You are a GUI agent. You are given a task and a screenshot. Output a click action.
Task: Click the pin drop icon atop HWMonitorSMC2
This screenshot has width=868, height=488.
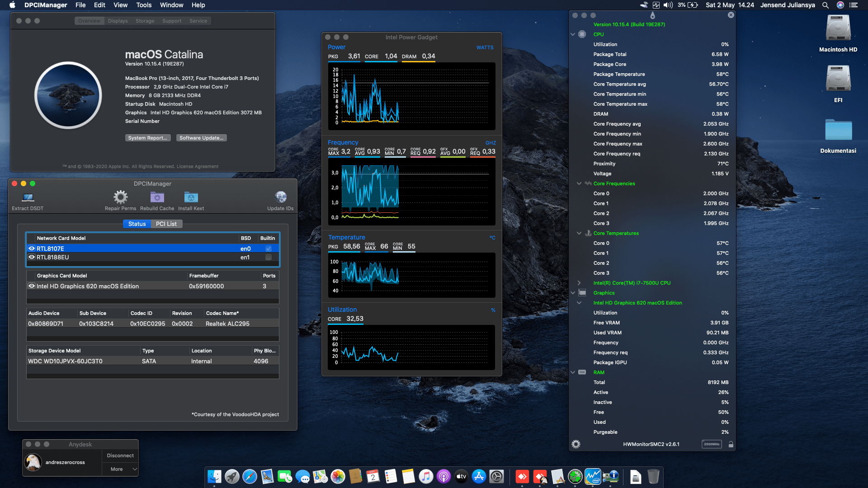pos(652,15)
